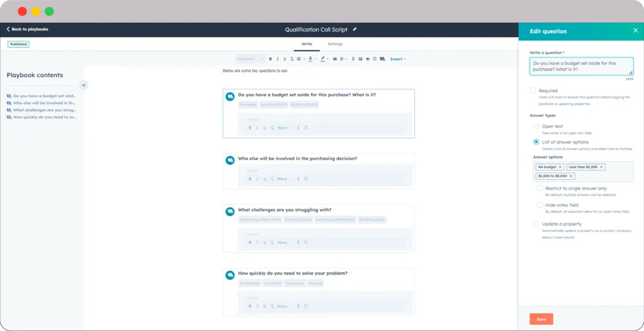Click the yellow macOS minimize window button

coord(36,11)
